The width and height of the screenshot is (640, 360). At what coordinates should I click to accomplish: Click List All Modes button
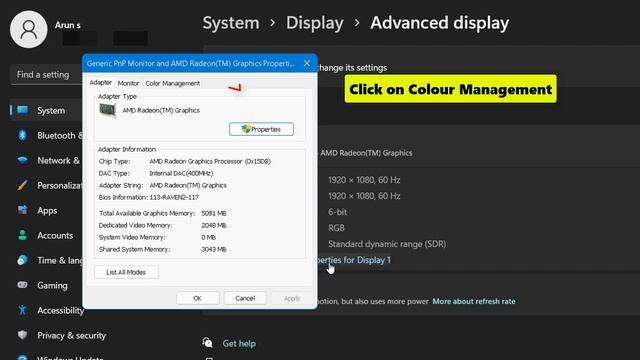[x=126, y=272]
